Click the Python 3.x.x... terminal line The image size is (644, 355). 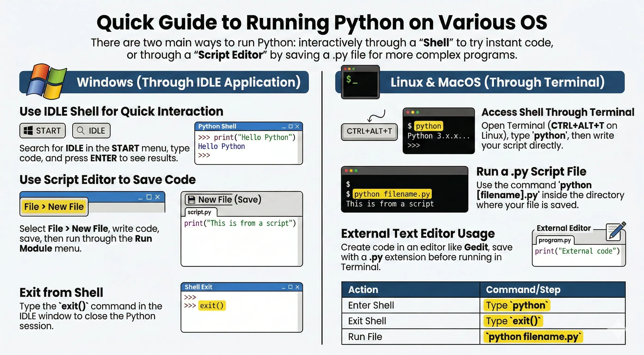[439, 136]
